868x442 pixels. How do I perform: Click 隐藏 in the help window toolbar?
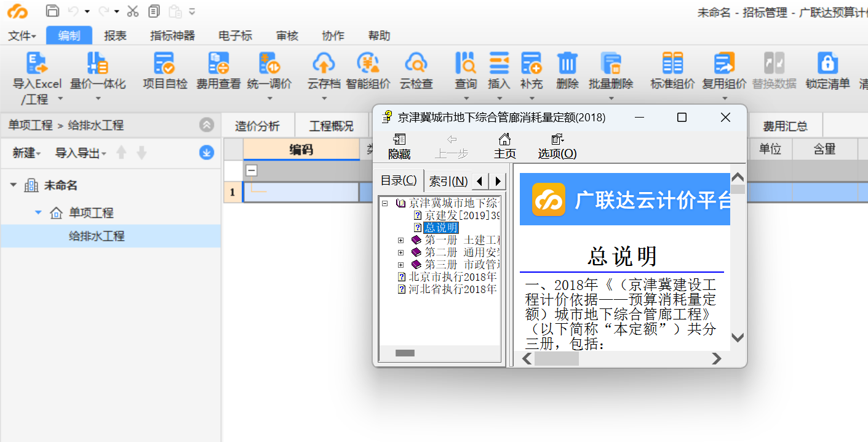click(x=399, y=147)
